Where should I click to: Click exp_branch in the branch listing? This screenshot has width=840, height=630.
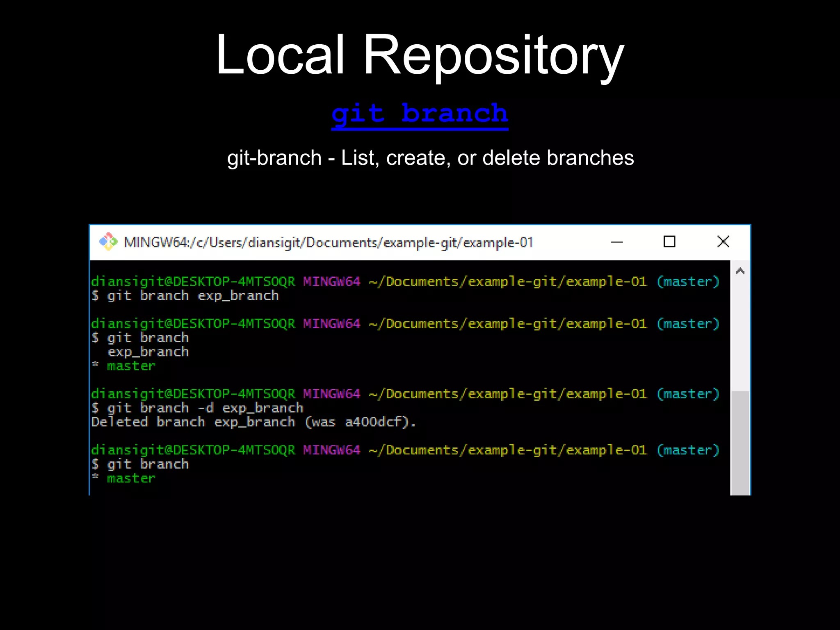[x=148, y=352]
